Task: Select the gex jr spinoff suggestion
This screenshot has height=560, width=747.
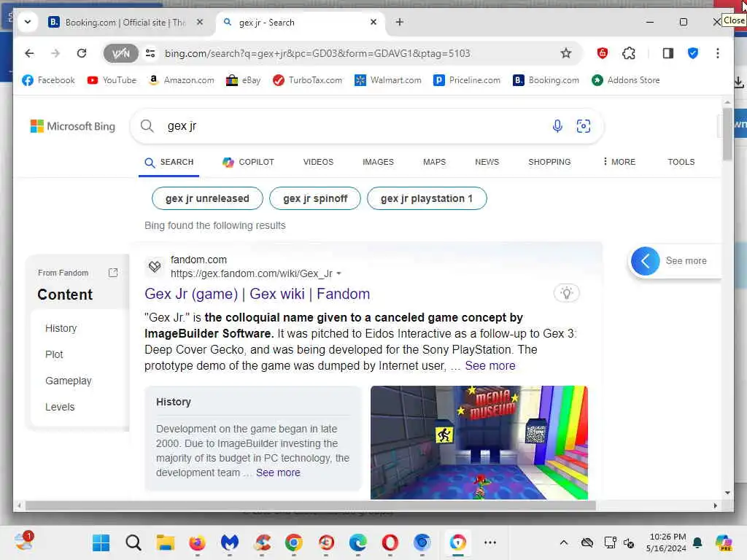Action: point(315,198)
